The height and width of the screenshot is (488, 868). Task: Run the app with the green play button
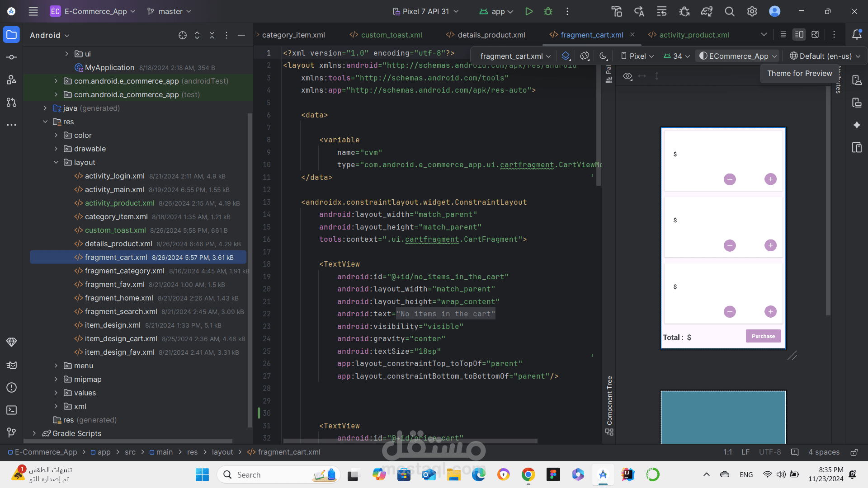pos(528,11)
